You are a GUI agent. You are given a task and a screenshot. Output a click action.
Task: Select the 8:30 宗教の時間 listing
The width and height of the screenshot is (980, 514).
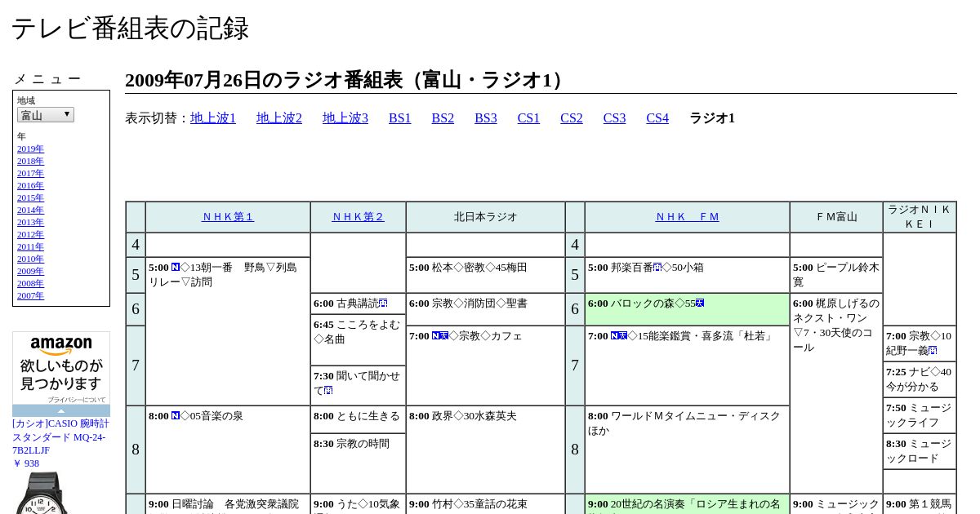[358, 463]
